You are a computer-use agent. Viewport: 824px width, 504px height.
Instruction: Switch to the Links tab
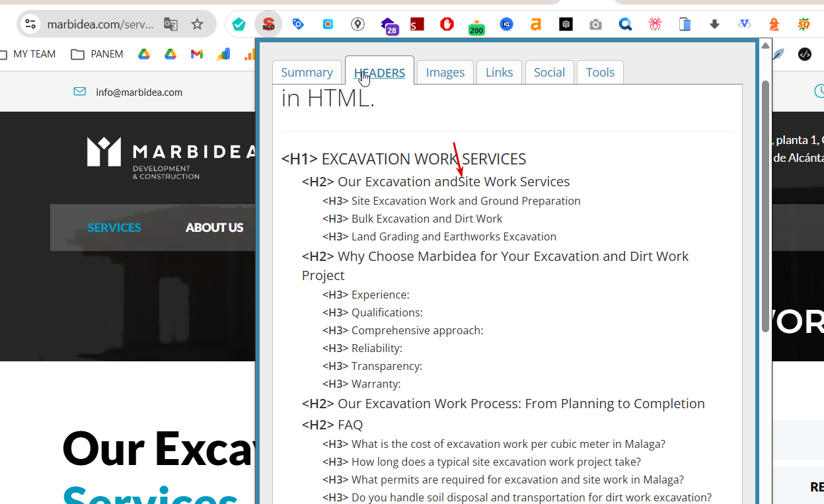[x=499, y=72]
